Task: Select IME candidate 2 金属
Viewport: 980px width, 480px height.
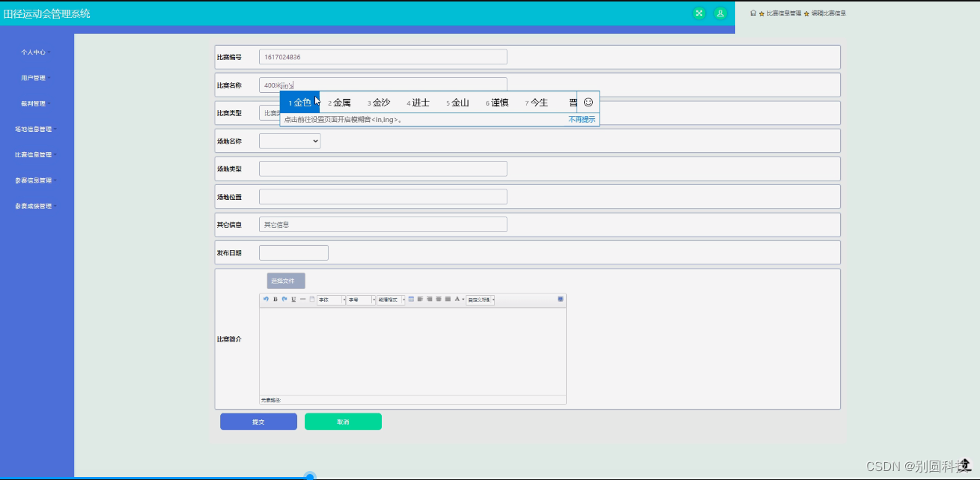Action: click(x=339, y=103)
